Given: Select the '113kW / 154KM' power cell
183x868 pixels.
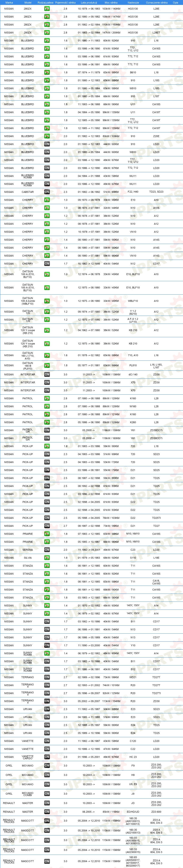Looking at the screenshot, I should 111,701.
